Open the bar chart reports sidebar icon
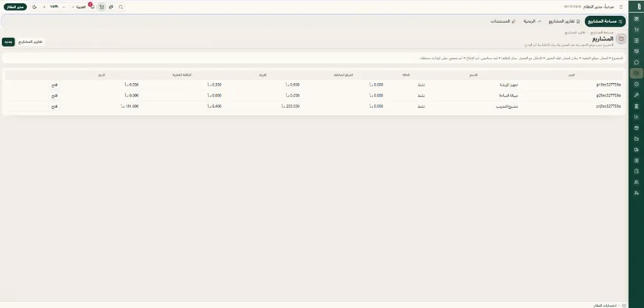The image size is (644, 308). tap(636, 117)
